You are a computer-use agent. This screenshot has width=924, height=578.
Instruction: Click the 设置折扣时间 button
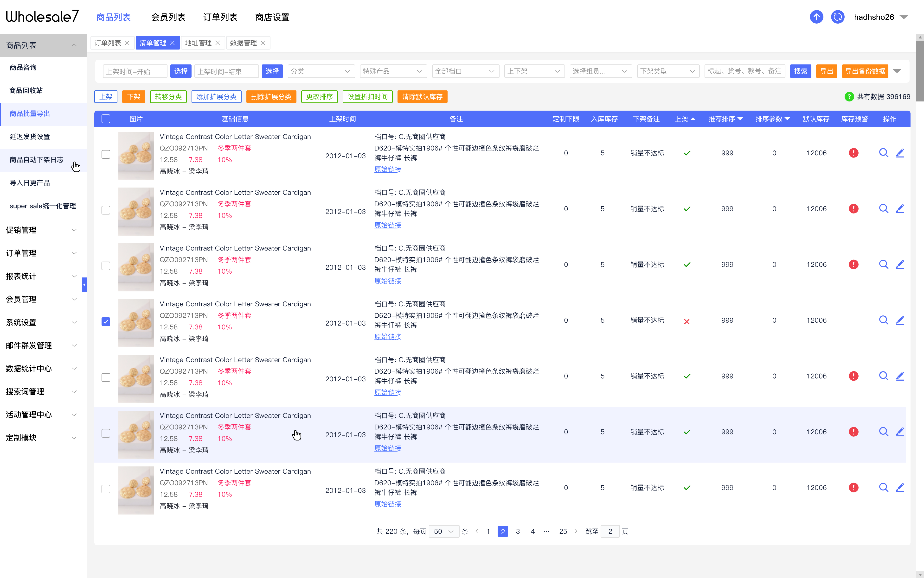[x=367, y=97]
